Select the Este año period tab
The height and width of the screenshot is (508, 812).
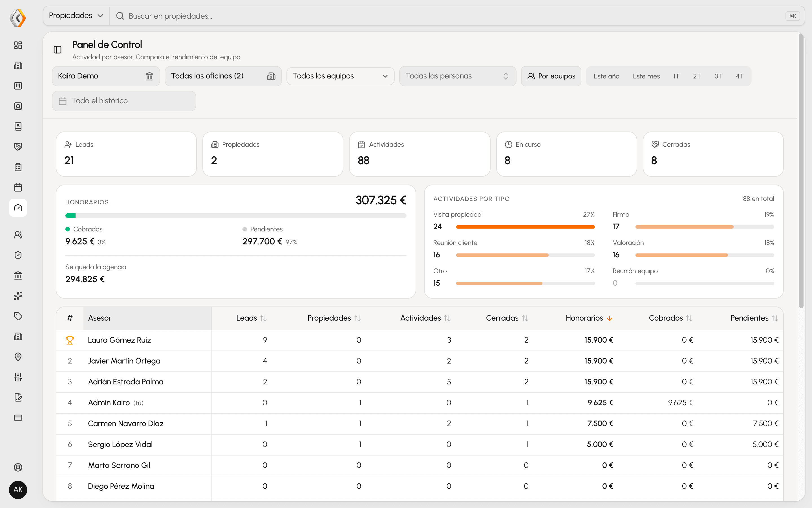606,76
